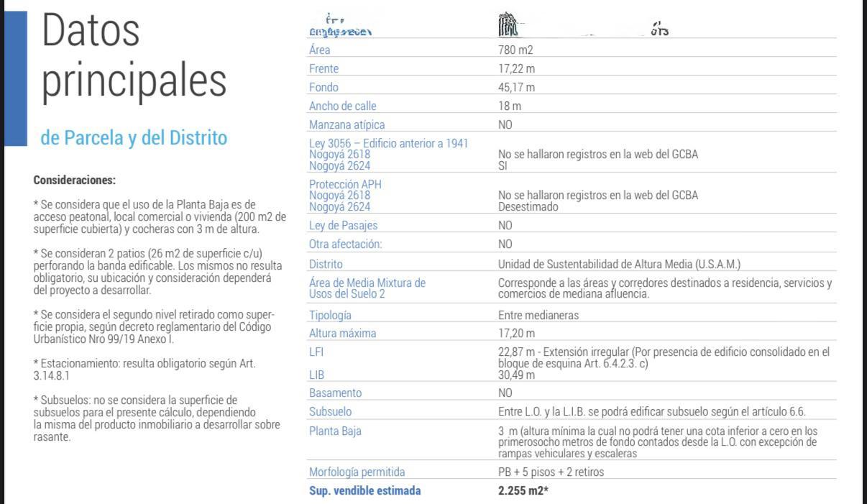
Task: Click the garbled building icon in table header
Action: (x=508, y=25)
